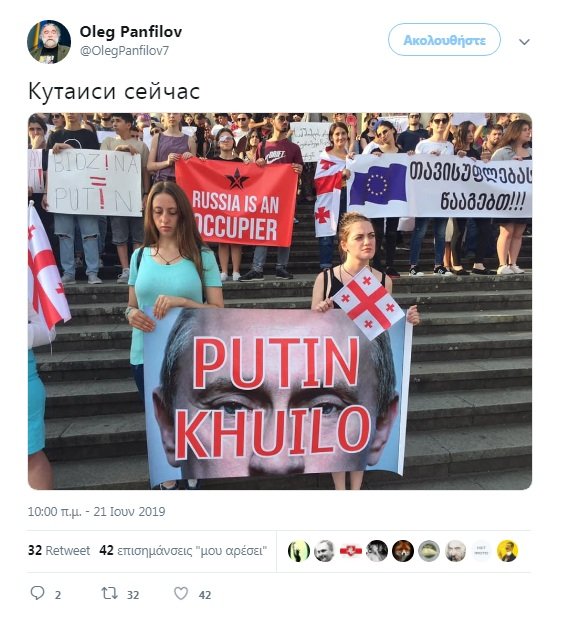Open first liker avatar with green background
The width and height of the screenshot is (563, 621).
point(299,551)
